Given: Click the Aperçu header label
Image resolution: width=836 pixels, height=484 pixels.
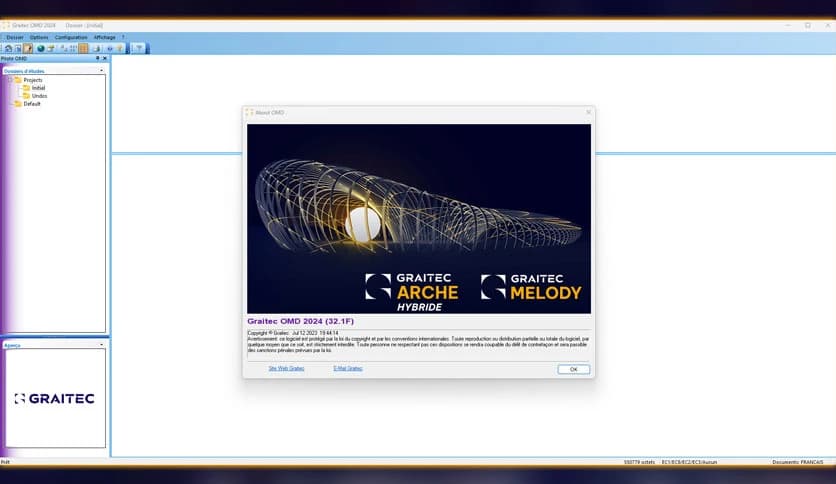Looking at the screenshot, I should pyautogui.click(x=12, y=345).
